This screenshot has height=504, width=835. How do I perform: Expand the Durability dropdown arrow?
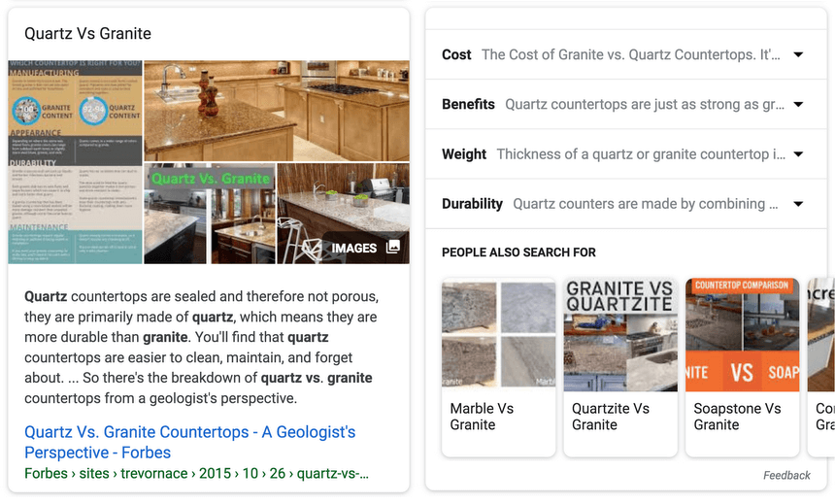(798, 204)
